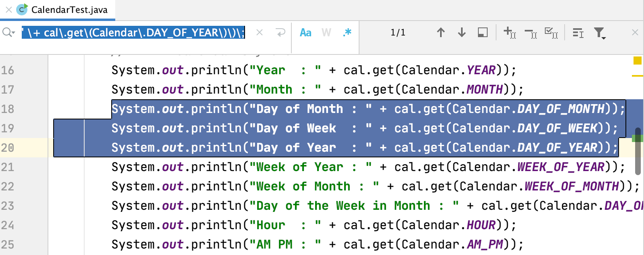The height and width of the screenshot is (255, 644).
Task: Unselect the current occurrence
Action: [x=531, y=33]
